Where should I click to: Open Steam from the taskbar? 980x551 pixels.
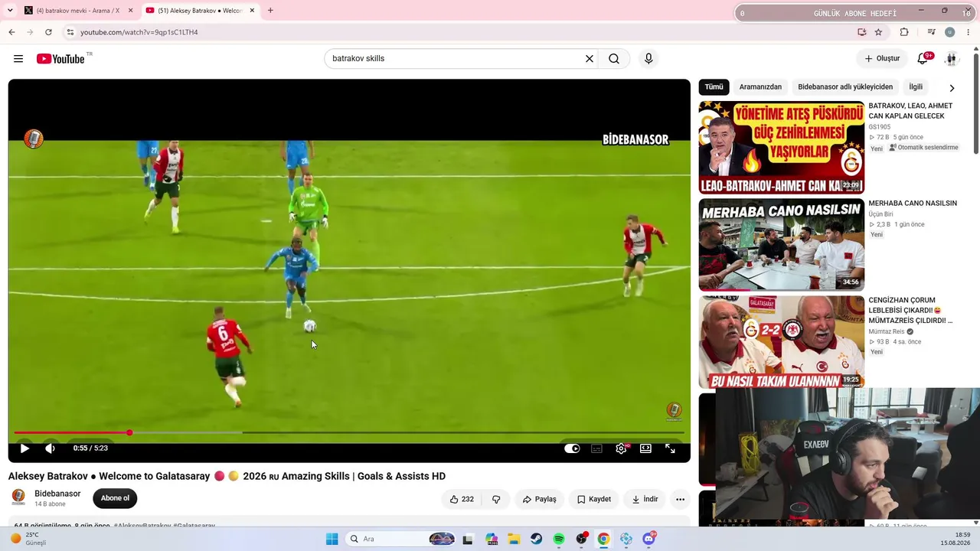tap(537, 539)
